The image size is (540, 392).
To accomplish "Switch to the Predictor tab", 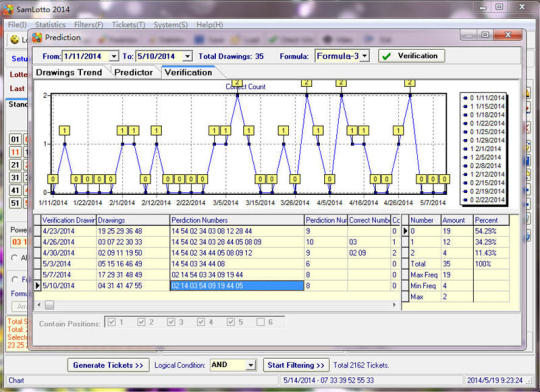I will 134,72.
